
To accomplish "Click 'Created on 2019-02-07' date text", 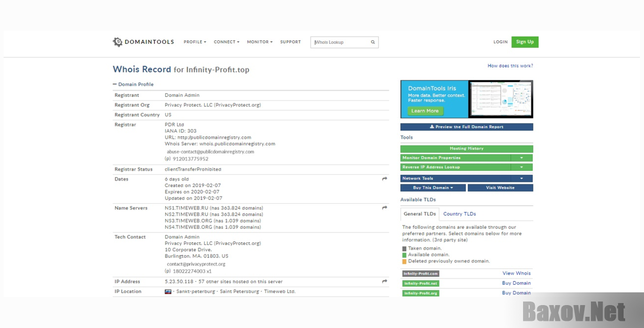I will (x=194, y=186).
